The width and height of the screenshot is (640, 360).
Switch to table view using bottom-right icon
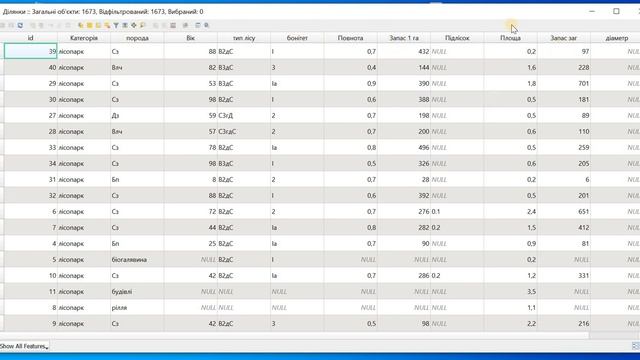point(636,346)
